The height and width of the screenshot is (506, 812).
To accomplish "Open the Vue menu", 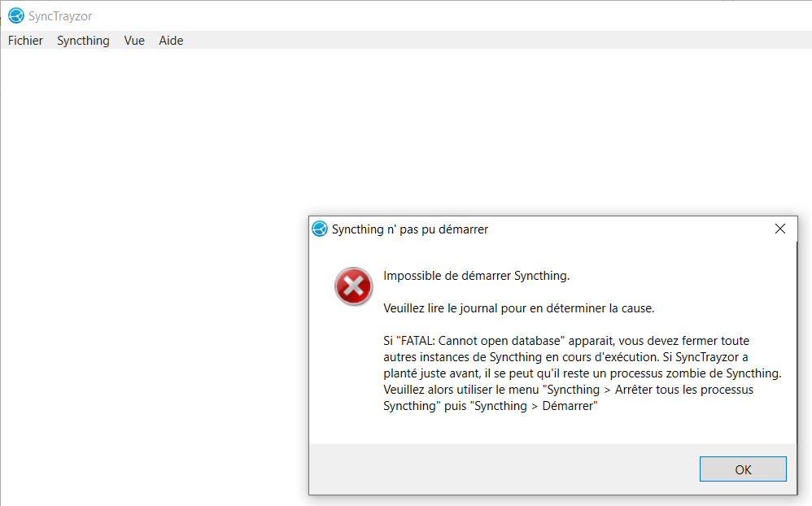I will coord(133,41).
